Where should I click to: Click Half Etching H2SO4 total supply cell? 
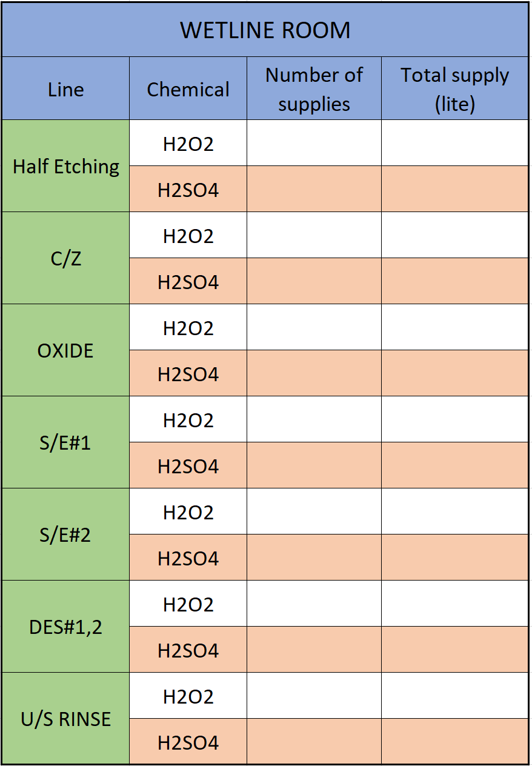pos(454,189)
